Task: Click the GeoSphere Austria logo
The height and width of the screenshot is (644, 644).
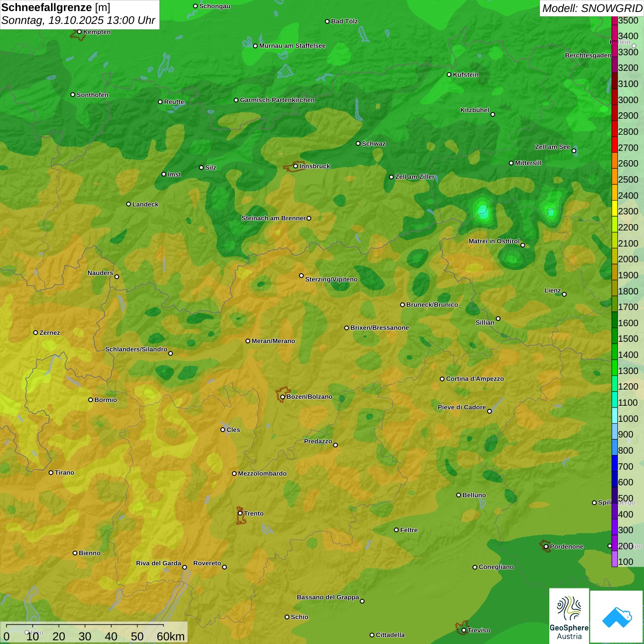Action: 569,616
